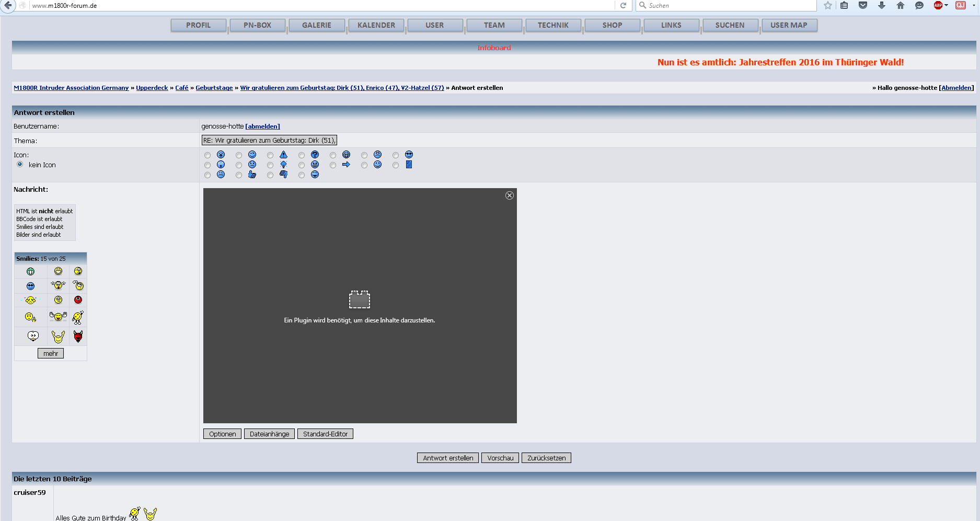The height and width of the screenshot is (521, 980).
Task: Choose the thumbs-up post icon radio
Action: 239,175
